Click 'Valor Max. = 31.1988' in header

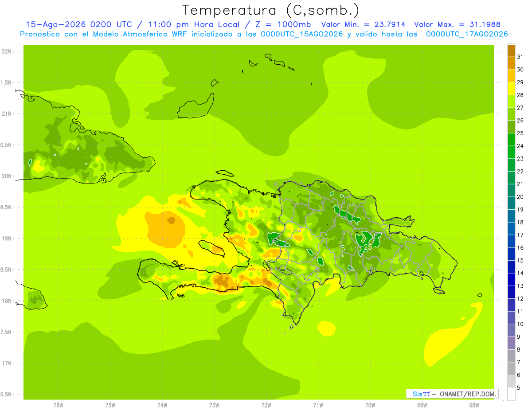click(x=458, y=25)
